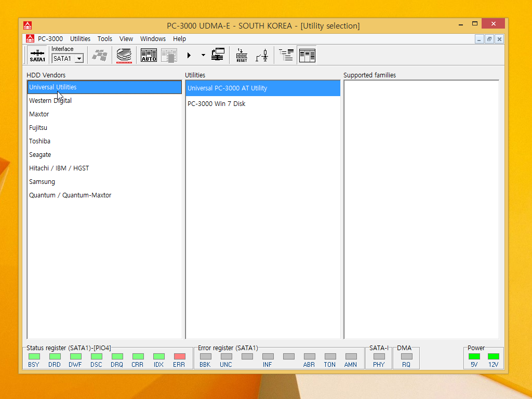Image resolution: width=532 pixels, height=399 pixels.
Task: Open the Windows menu
Action: [x=153, y=38]
